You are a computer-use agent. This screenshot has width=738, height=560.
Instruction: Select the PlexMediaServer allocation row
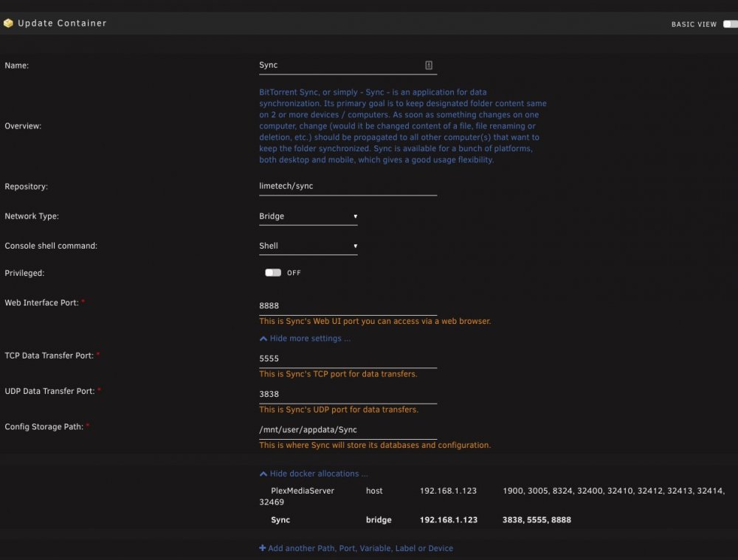[x=492, y=496]
